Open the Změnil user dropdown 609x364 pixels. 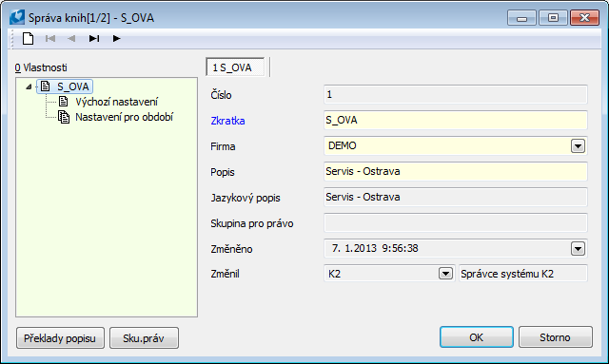tap(445, 274)
